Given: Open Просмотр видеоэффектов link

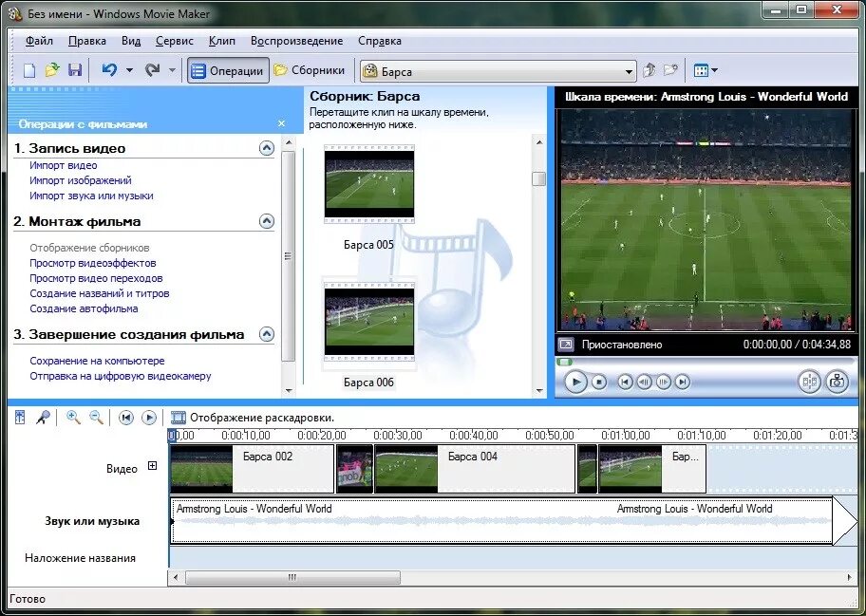Looking at the screenshot, I should [x=93, y=263].
